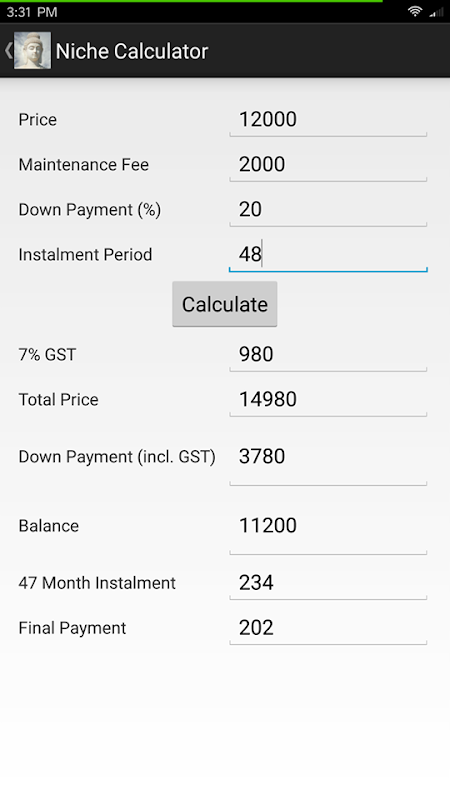The width and height of the screenshot is (450, 800).
Task: Tap the Maintenance Fee label
Action: [84, 164]
